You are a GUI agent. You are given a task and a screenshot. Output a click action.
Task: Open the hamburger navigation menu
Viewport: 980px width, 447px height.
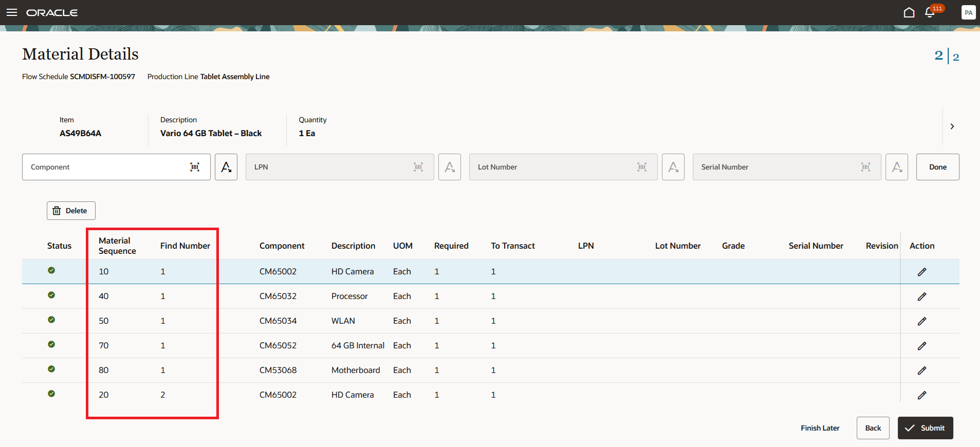pyautogui.click(x=12, y=12)
